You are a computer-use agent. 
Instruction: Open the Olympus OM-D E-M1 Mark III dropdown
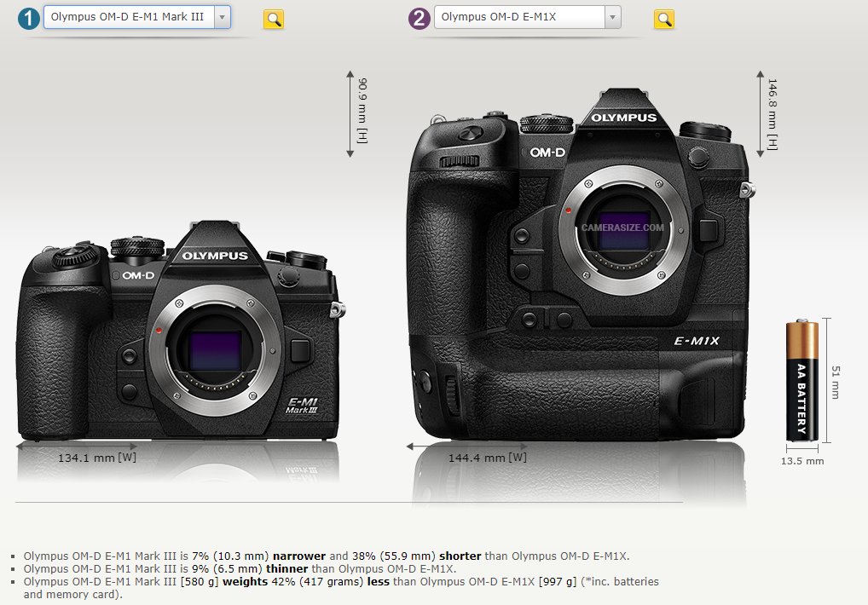[x=137, y=17]
